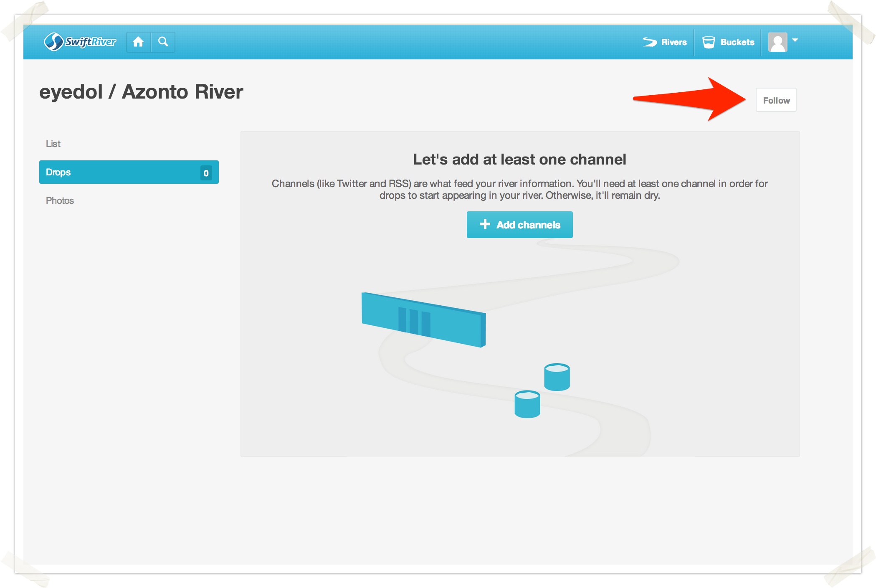Click the eyedol / Azonto River title
876x588 pixels.
coord(141,92)
